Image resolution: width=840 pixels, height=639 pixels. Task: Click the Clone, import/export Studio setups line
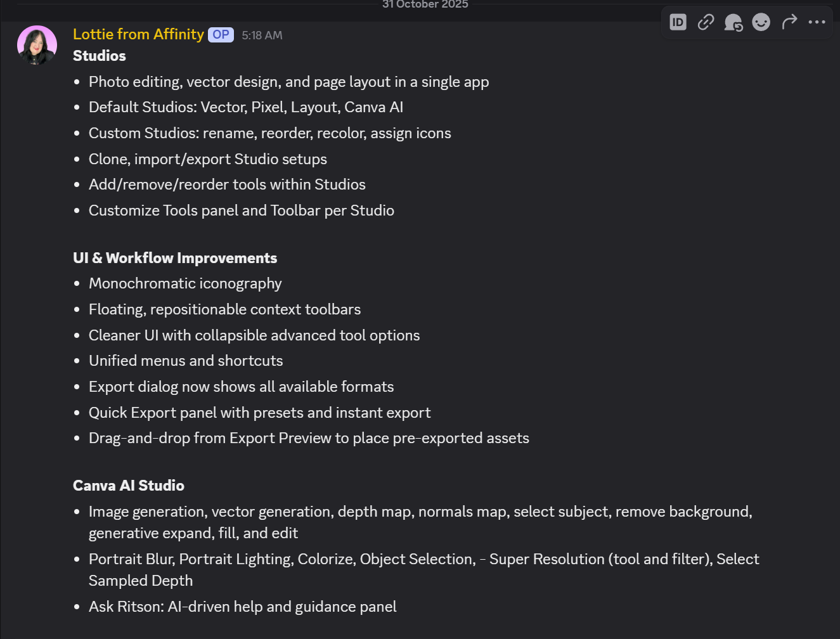click(208, 159)
